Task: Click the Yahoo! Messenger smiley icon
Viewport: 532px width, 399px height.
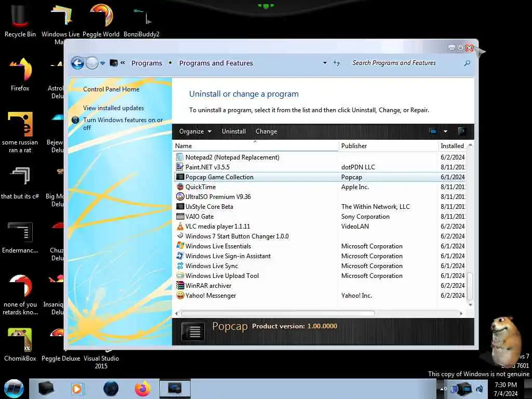Action: click(180, 295)
